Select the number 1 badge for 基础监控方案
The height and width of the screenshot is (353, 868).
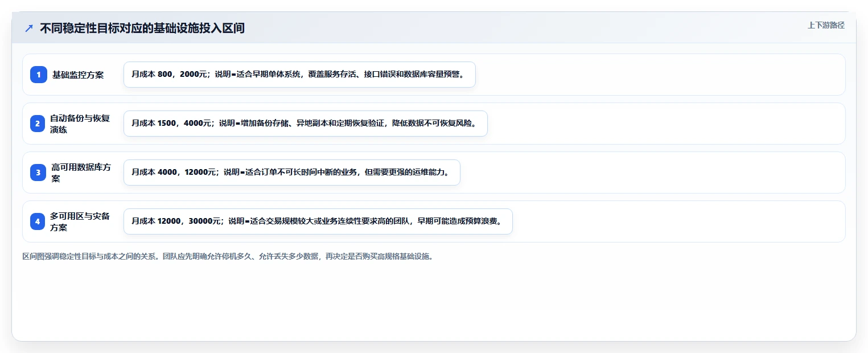39,75
